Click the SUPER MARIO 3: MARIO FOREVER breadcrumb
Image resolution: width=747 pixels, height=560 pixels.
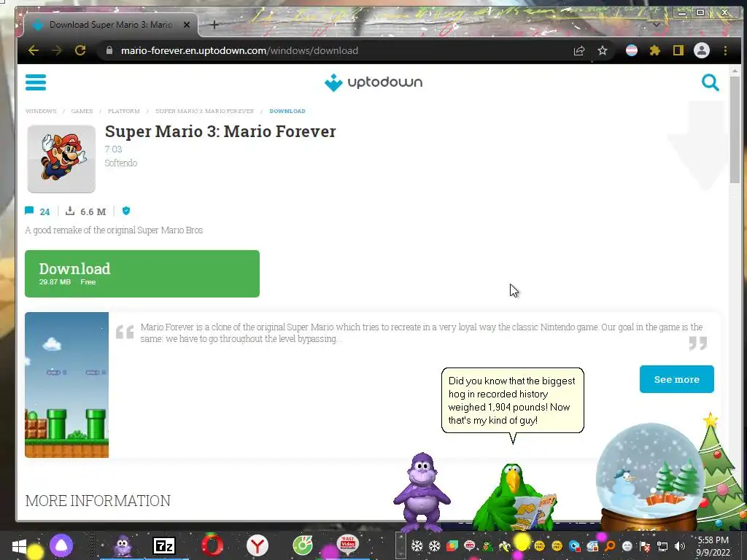point(205,111)
